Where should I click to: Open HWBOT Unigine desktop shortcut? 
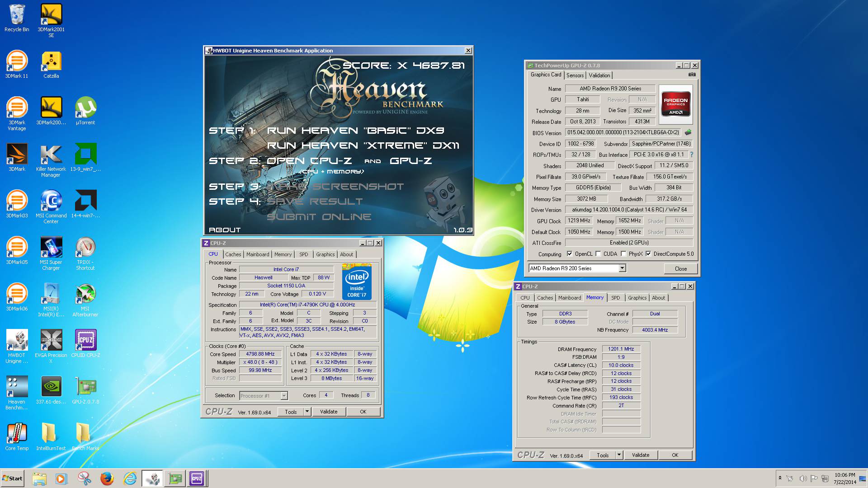(x=17, y=347)
